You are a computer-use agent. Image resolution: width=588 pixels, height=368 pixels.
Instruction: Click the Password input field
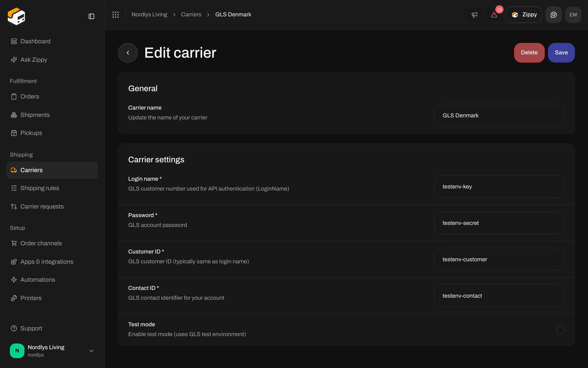coord(499,223)
